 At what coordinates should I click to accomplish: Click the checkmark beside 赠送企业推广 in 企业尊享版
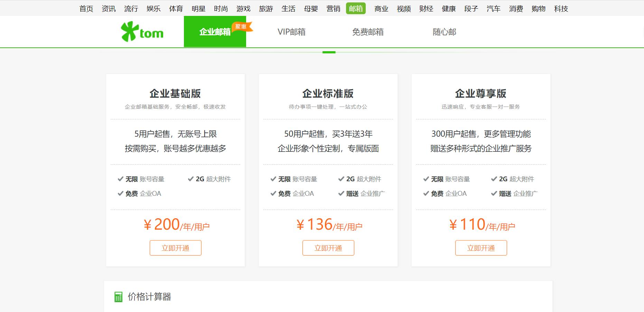[x=494, y=193]
